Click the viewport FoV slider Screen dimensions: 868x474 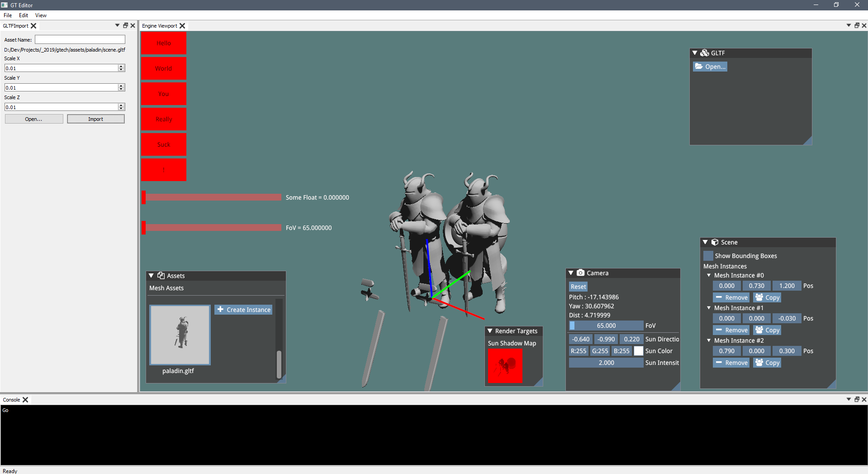click(x=211, y=228)
